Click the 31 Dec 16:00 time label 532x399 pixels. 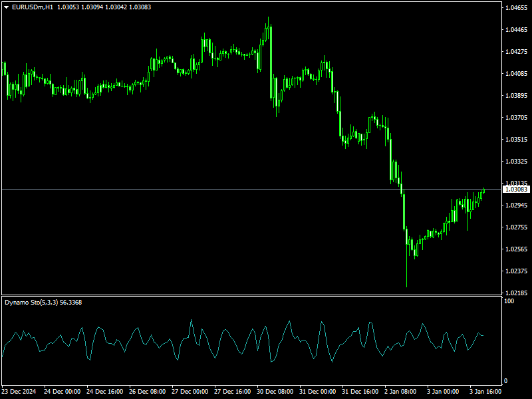(360, 392)
